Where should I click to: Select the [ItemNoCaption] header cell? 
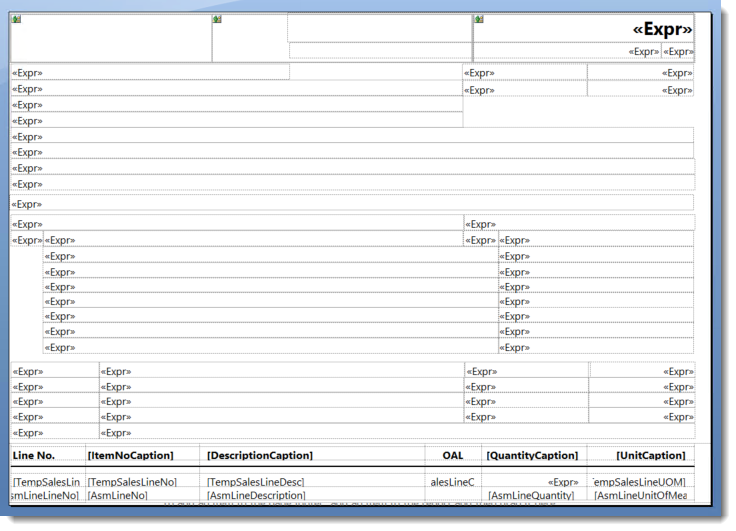pos(143,455)
